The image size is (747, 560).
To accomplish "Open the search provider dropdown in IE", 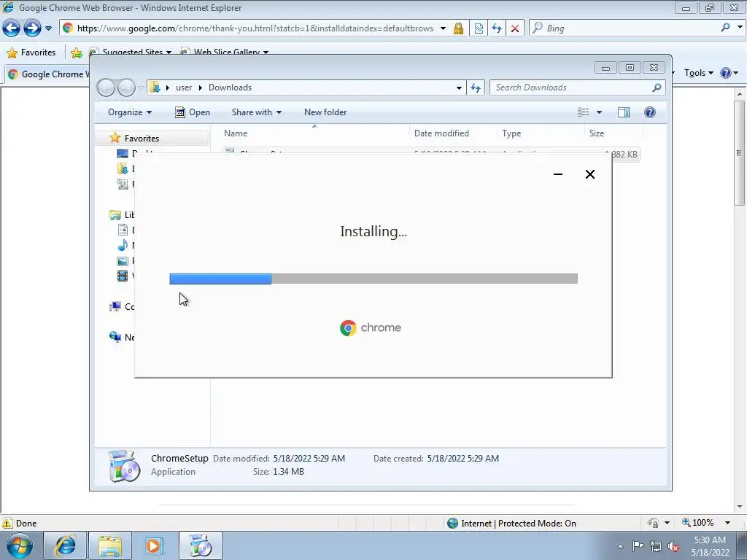I will coord(740,28).
